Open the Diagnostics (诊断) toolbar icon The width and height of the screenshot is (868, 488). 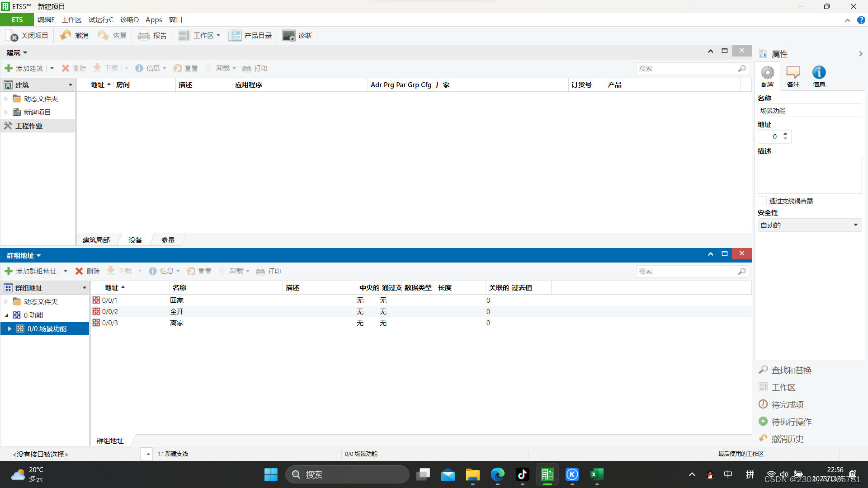pyautogui.click(x=288, y=36)
